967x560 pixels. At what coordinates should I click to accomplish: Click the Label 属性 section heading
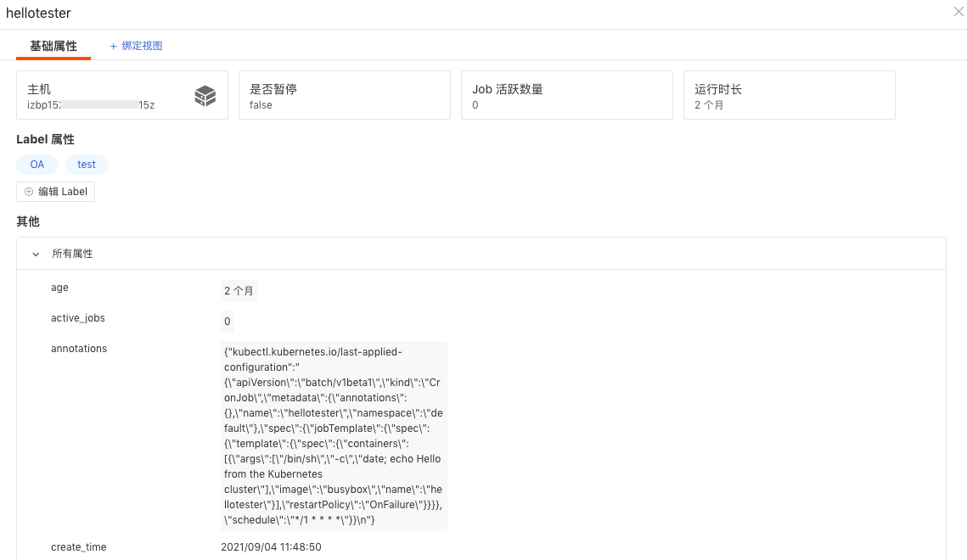click(45, 139)
